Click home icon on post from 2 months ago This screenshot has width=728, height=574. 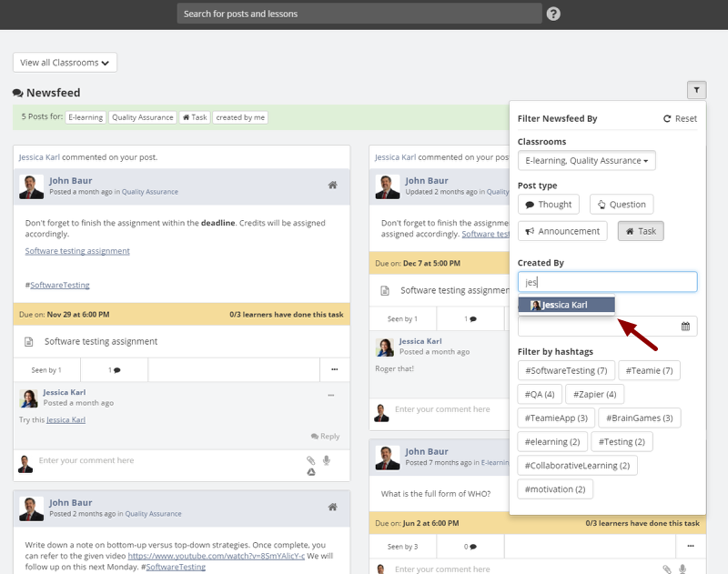point(332,508)
